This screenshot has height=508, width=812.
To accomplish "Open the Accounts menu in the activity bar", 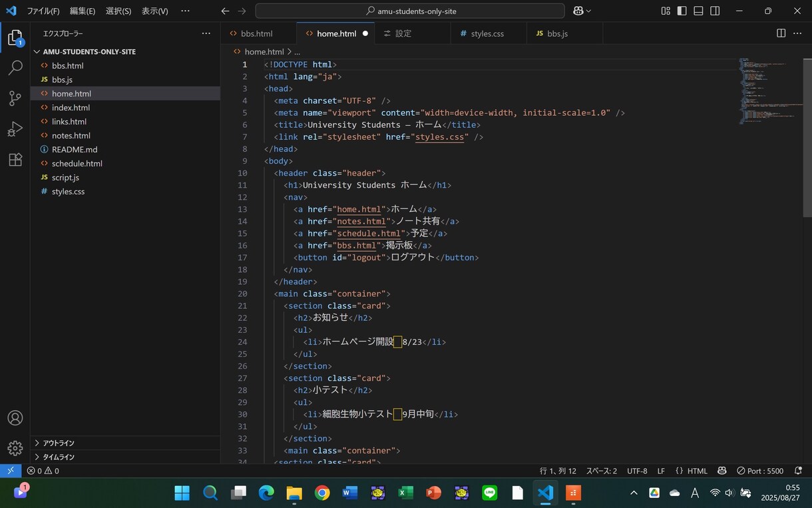I will (15, 418).
